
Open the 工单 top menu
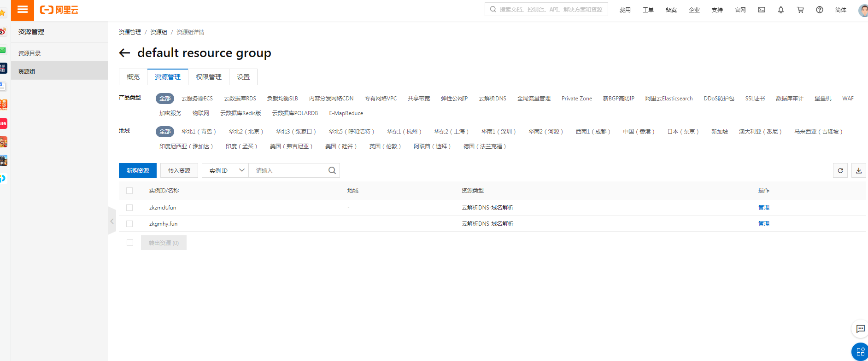click(x=648, y=10)
